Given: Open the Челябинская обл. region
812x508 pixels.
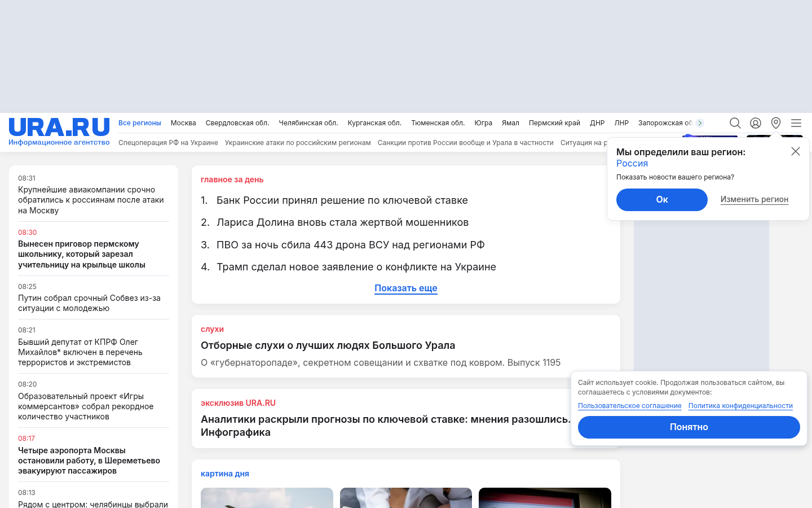Looking at the screenshot, I should coord(308,123).
